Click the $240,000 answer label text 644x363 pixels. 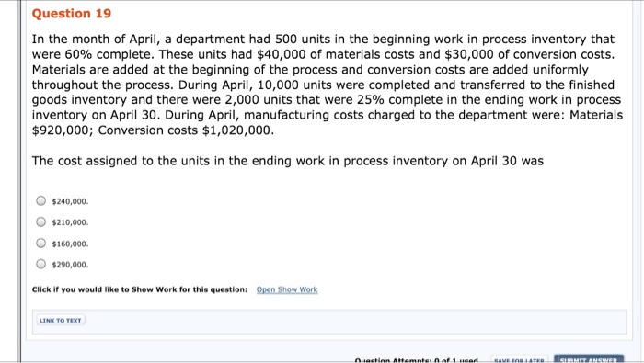coord(70,201)
